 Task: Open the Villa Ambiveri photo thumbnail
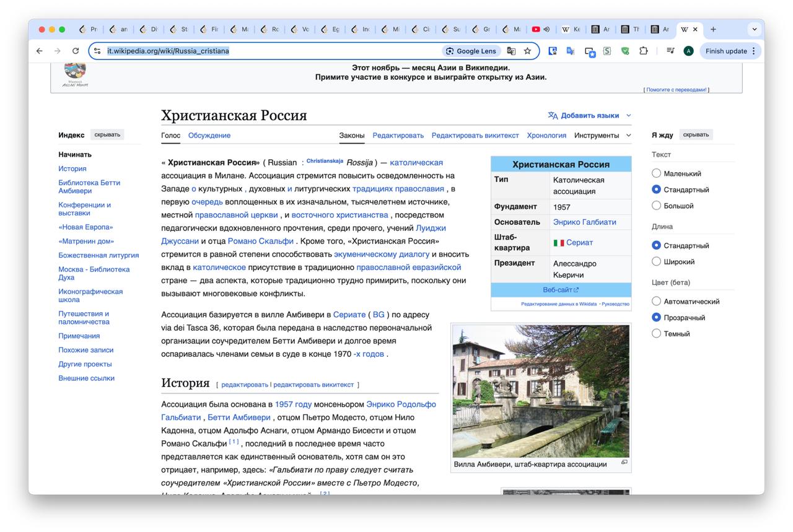pyautogui.click(x=540, y=391)
